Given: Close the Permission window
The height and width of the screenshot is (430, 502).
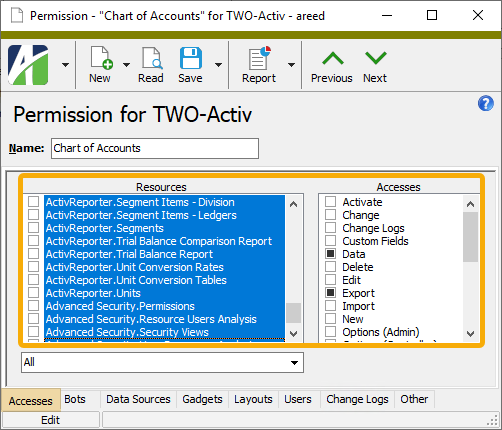Looking at the screenshot, I should coord(478,15).
